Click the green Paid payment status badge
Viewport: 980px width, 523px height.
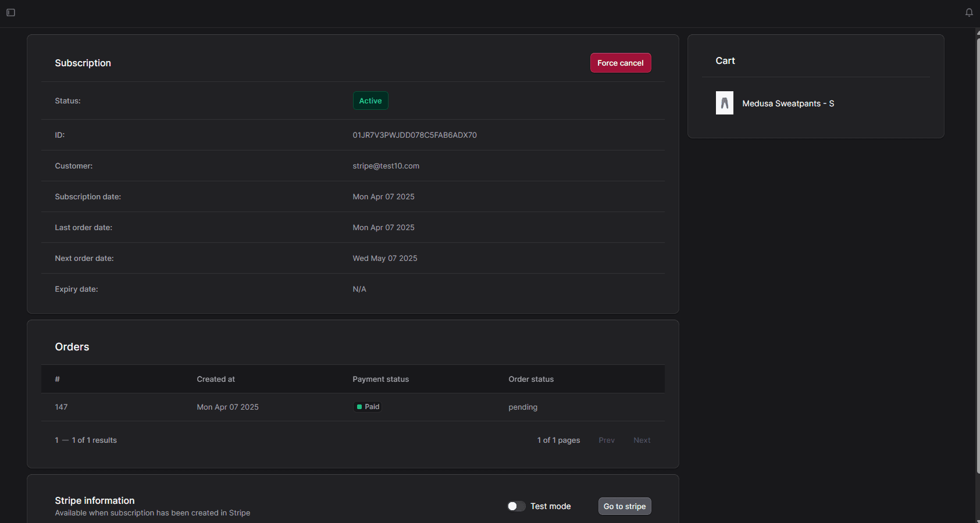[x=367, y=407]
